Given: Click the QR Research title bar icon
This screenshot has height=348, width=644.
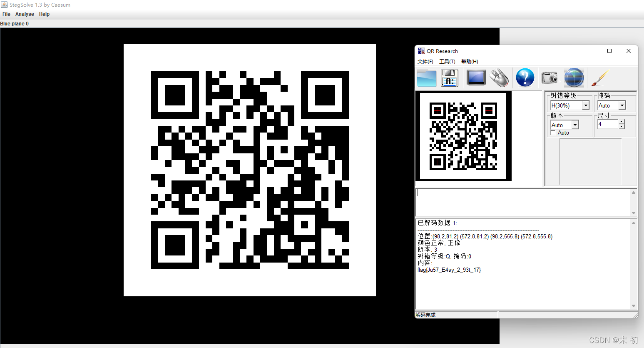Looking at the screenshot, I should pos(421,51).
